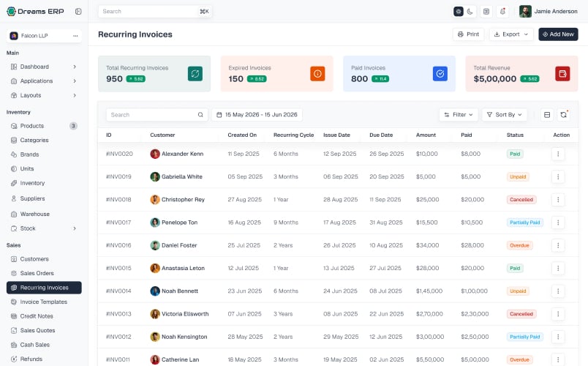
Task: Expand the Applications menu
Action: [44, 81]
